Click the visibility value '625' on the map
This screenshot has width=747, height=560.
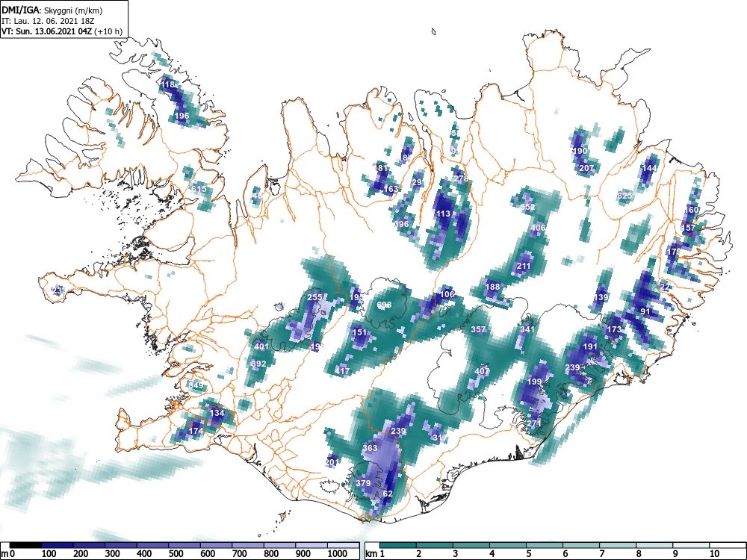625,196
